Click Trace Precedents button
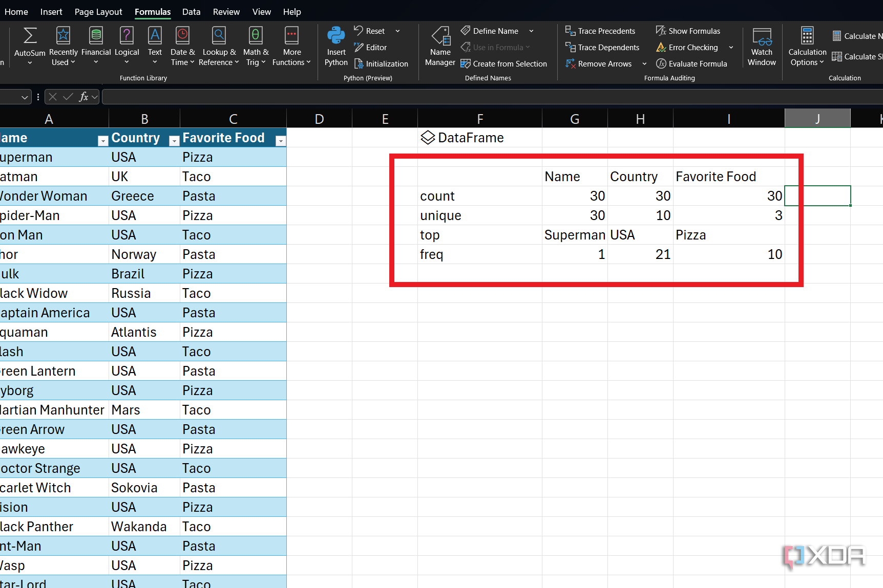This screenshot has width=883, height=588. (600, 31)
